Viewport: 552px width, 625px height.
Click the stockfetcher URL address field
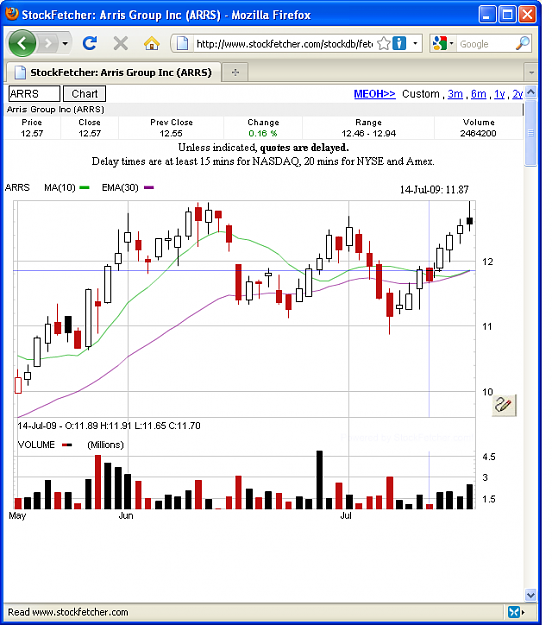click(284, 43)
